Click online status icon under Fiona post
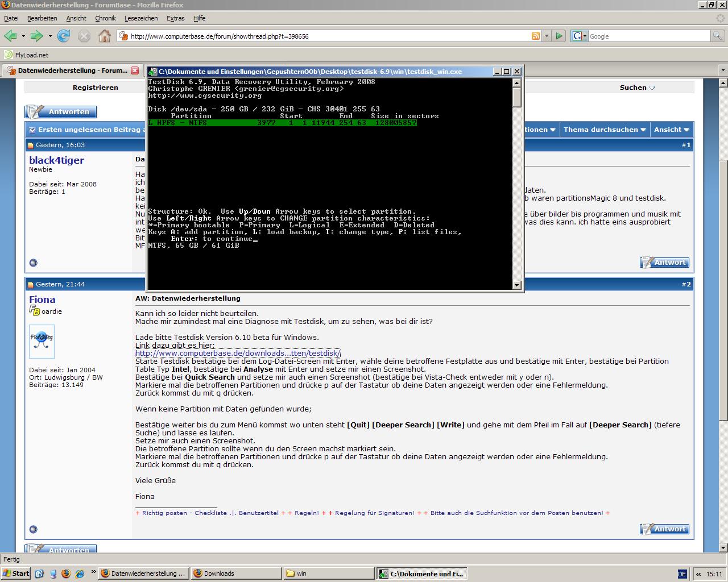Screen dimensions: 728x582 (x=33, y=529)
